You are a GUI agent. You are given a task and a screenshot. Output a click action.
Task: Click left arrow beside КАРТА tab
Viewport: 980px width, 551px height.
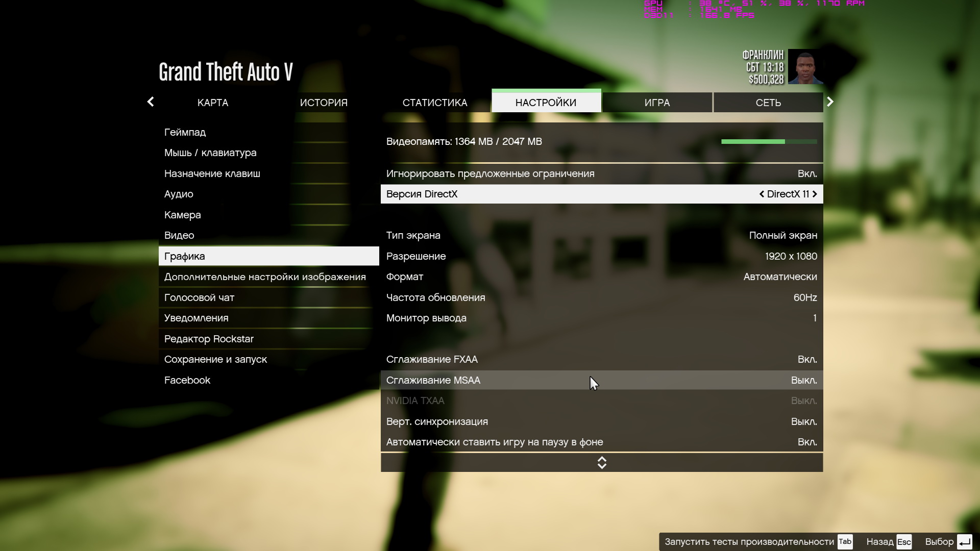tap(151, 102)
